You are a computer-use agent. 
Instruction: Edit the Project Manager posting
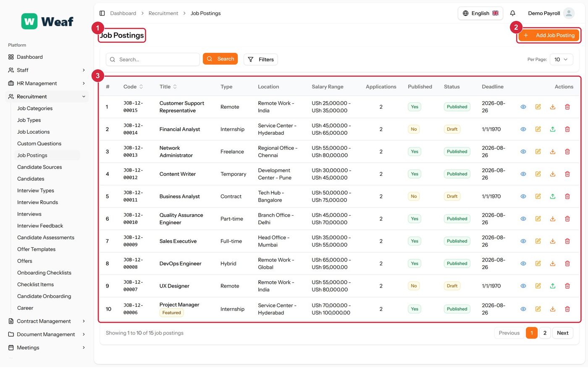(538, 309)
